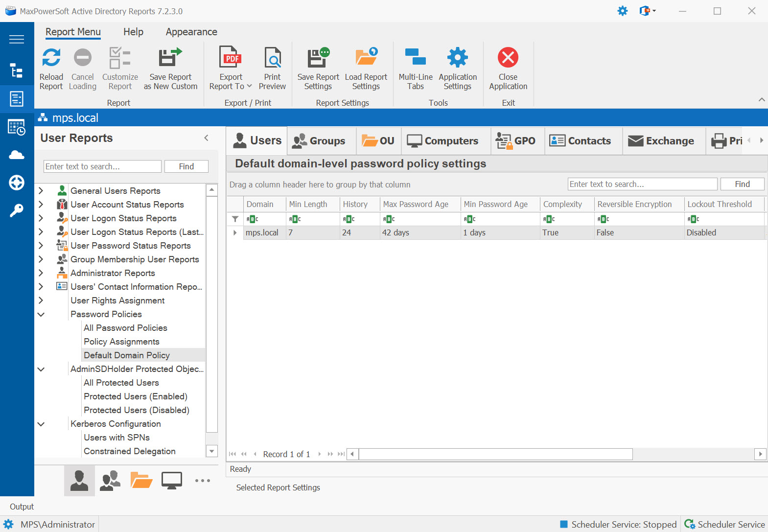Click title bar settings gear icon
Viewport: 768px width, 532px height.
click(623, 11)
